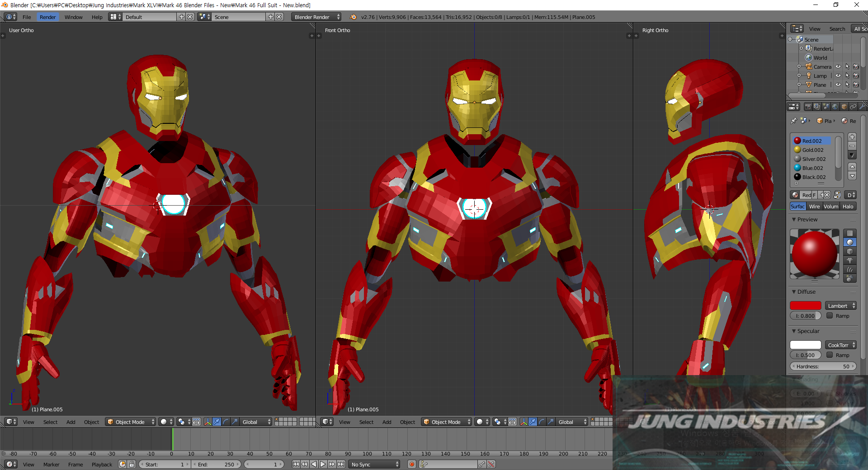The height and width of the screenshot is (470, 868).
Task: Open Global orientation dropdown in Front Ortho view
Action: click(571, 422)
